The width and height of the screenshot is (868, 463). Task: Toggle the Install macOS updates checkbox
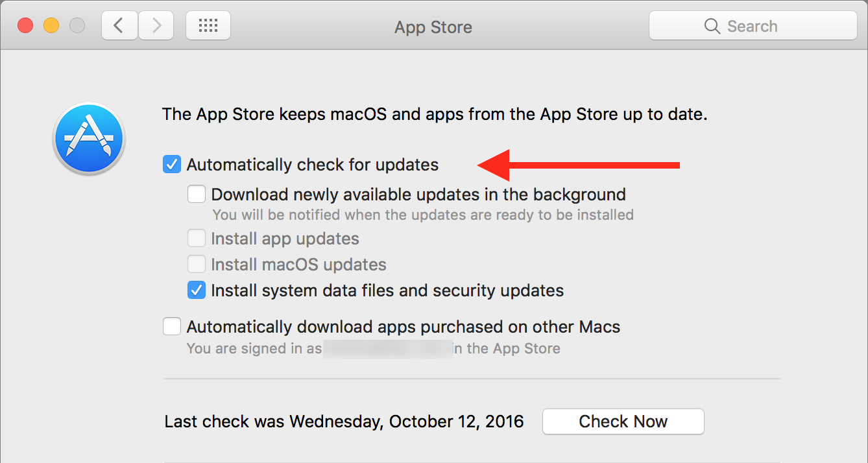197,265
